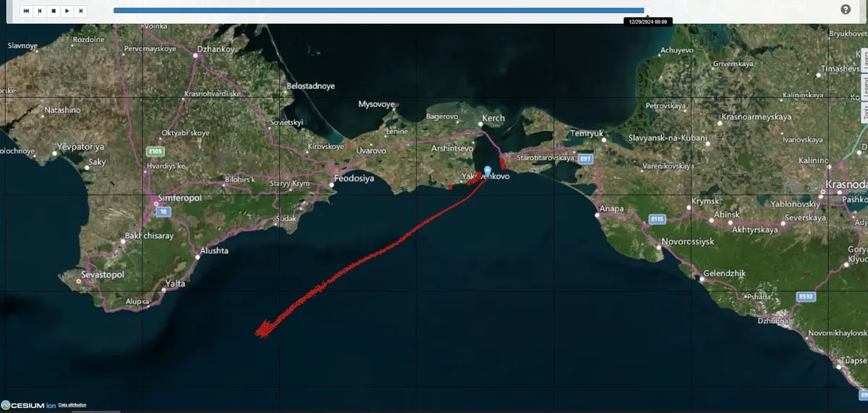Image resolution: width=868 pixels, height=413 pixels.
Task: Expand the Tools side tab
Action: point(864,112)
